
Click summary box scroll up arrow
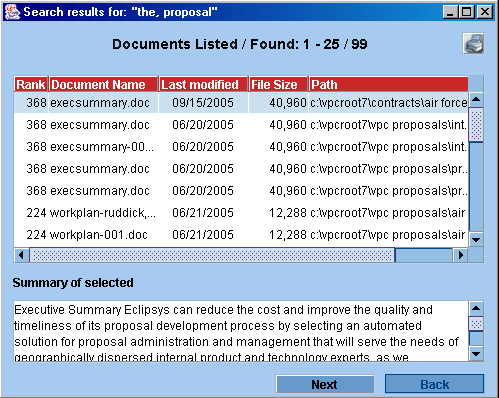[x=476, y=308]
